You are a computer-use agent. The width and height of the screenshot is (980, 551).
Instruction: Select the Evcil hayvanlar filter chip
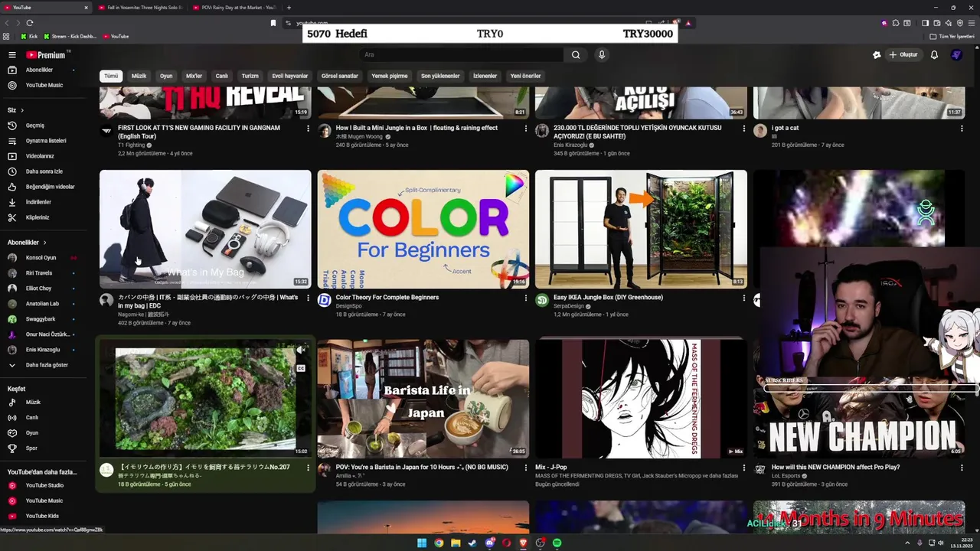point(290,76)
